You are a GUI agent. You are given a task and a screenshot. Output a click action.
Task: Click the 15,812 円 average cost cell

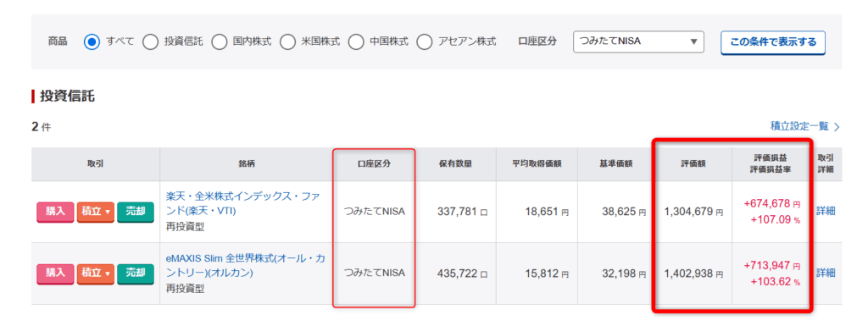(x=537, y=274)
